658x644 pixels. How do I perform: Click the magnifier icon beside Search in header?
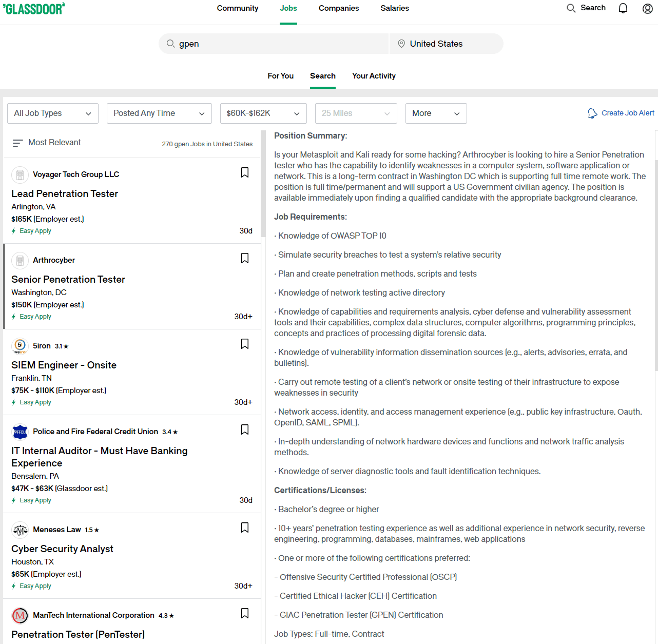click(571, 8)
